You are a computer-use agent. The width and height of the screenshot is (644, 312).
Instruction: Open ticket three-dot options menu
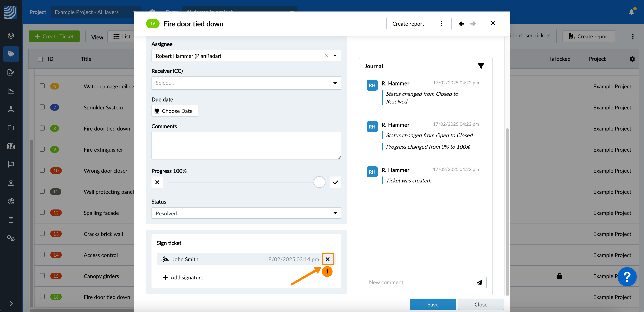tap(441, 24)
